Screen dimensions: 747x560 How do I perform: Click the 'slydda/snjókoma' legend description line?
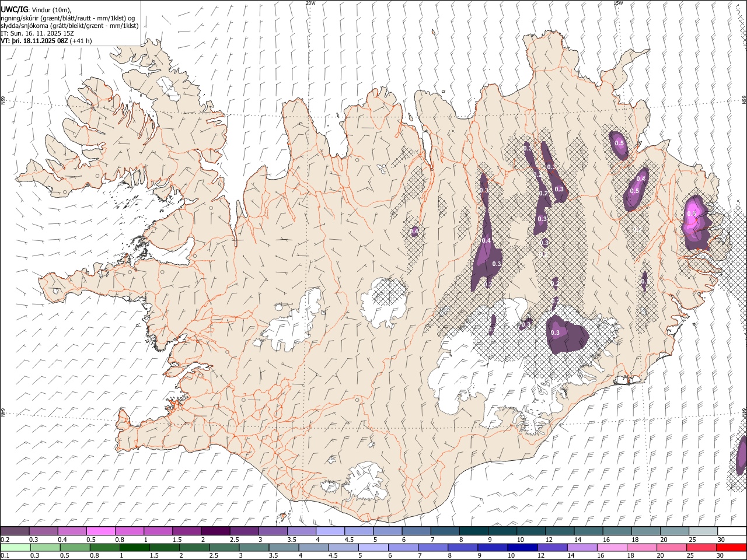pos(69,26)
